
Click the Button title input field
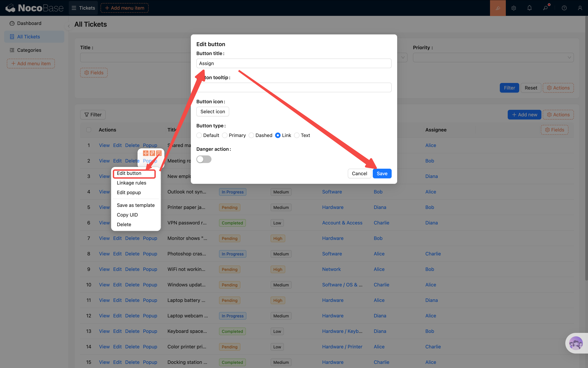pos(294,64)
